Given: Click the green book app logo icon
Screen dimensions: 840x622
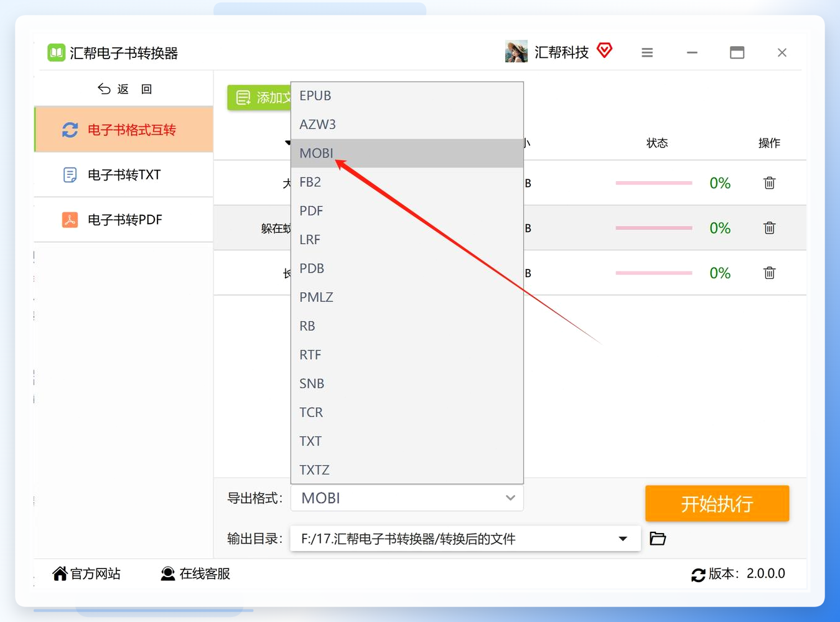Looking at the screenshot, I should (x=56, y=53).
